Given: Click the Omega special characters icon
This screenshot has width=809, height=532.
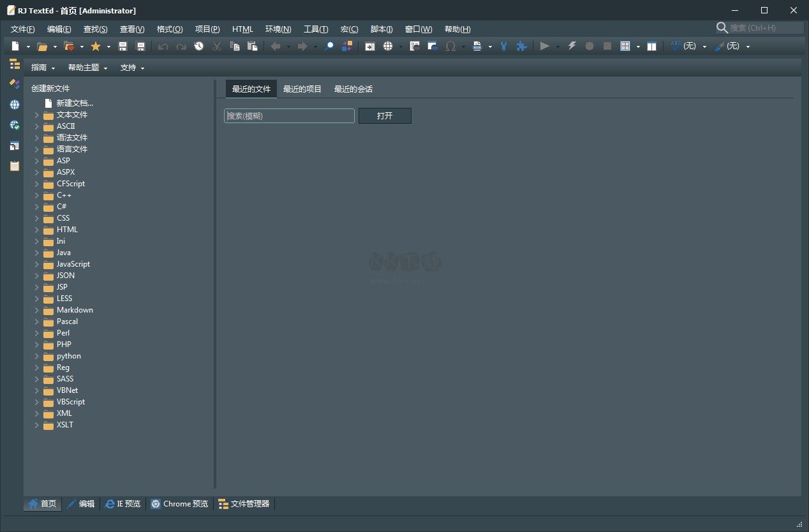Looking at the screenshot, I should coord(450,46).
